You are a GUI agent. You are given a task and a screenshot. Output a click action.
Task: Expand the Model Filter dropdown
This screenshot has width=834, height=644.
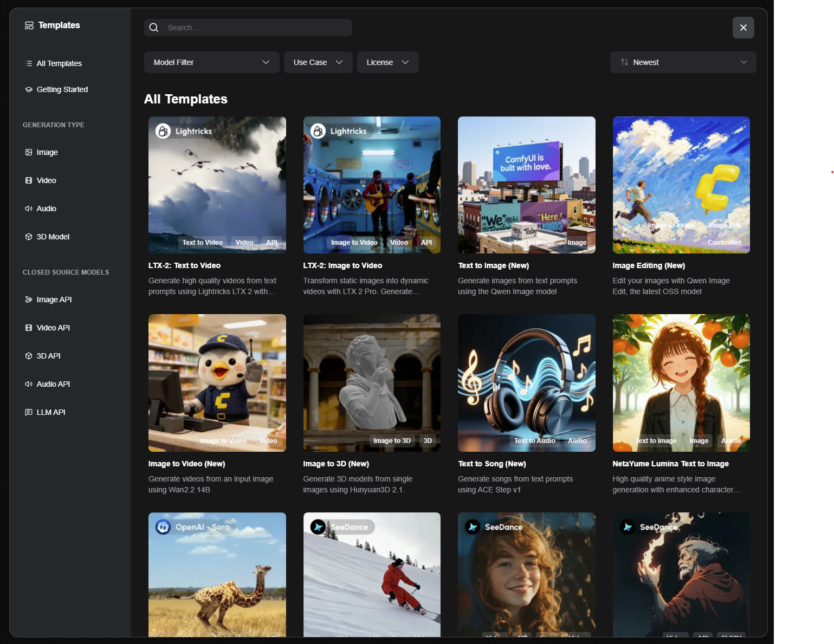tap(211, 62)
